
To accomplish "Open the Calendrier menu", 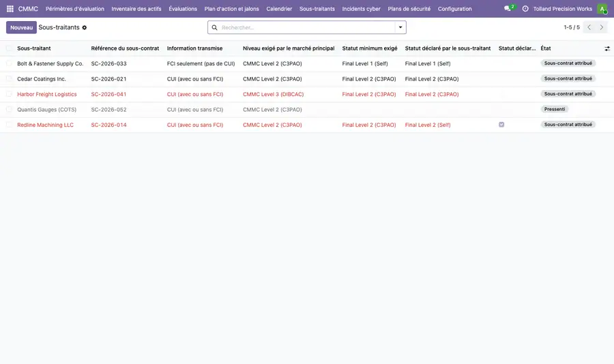I will (x=279, y=9).
